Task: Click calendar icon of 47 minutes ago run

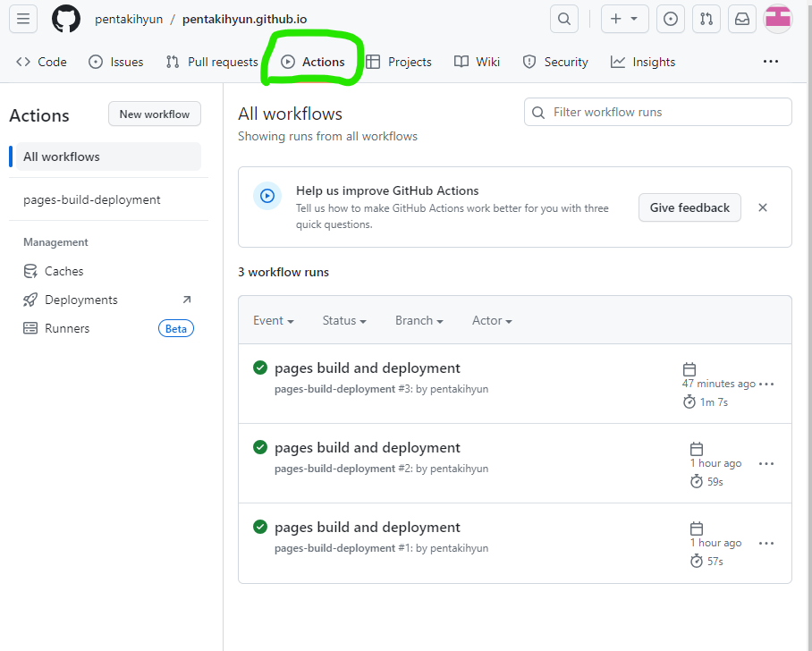Action: 689,369
